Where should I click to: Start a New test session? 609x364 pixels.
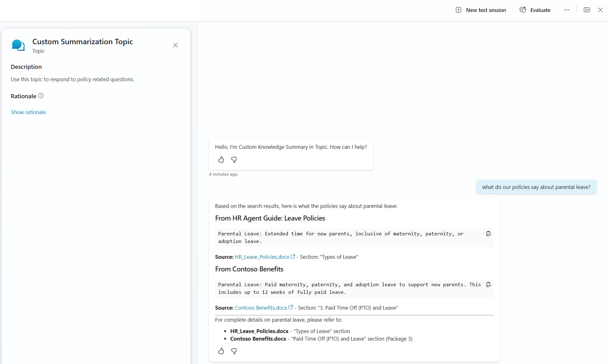(x=481, y=10)
